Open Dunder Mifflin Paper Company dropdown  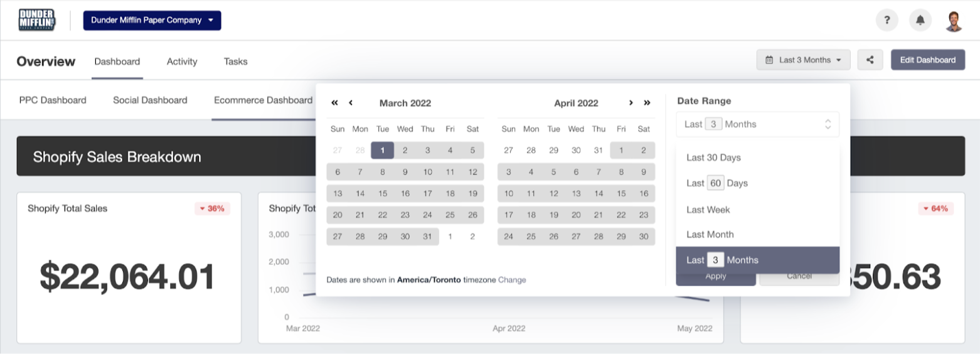click(152, 20)
